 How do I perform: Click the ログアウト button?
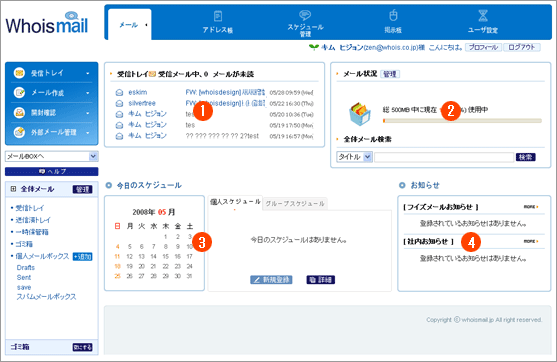[521, 47]
